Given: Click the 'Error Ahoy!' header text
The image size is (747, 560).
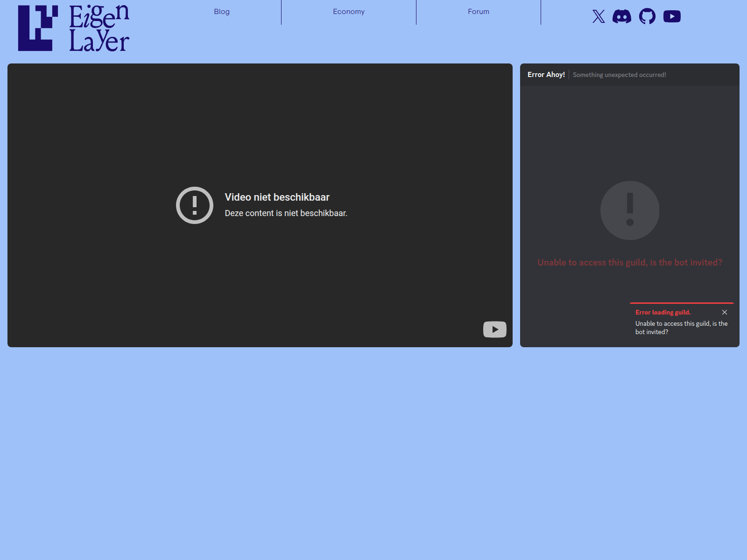Looking at the screenshot, I should click(546, 74).
